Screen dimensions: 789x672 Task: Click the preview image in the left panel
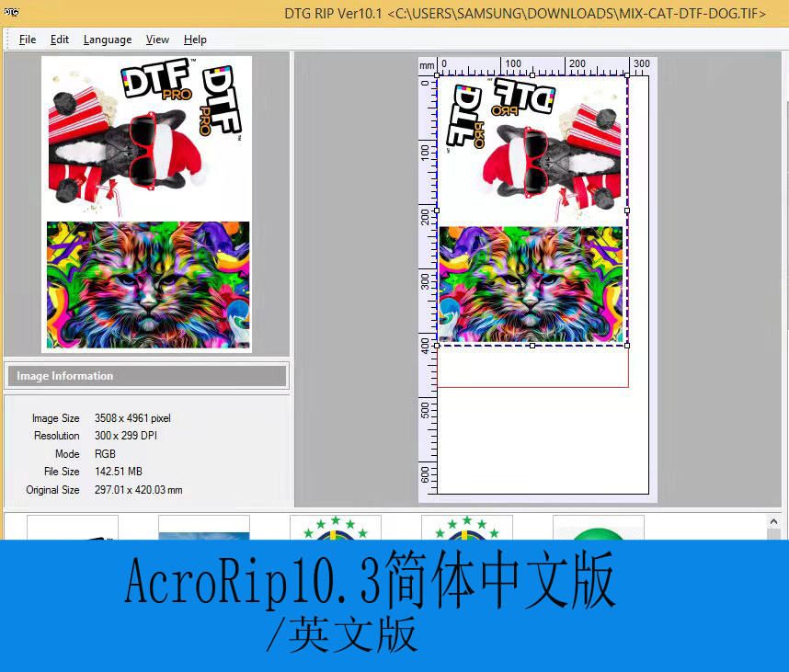(x=147, y=202)
